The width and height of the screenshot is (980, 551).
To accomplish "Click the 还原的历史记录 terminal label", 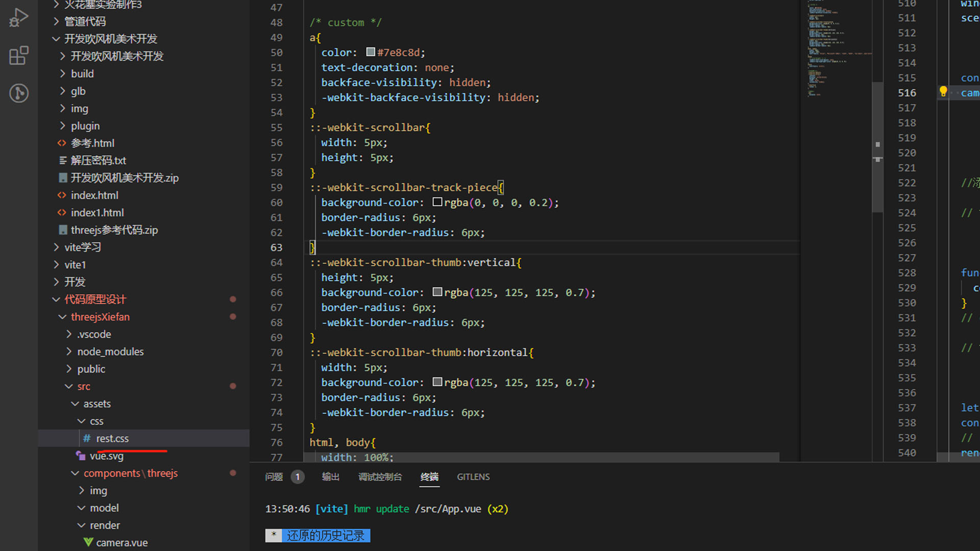I will [326, 535].
